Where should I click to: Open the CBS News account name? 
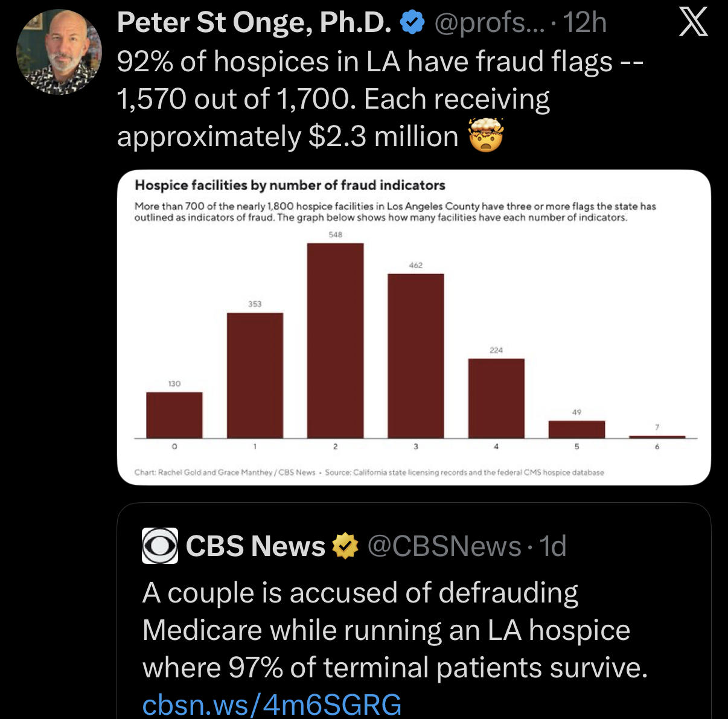tap(255, 546)
